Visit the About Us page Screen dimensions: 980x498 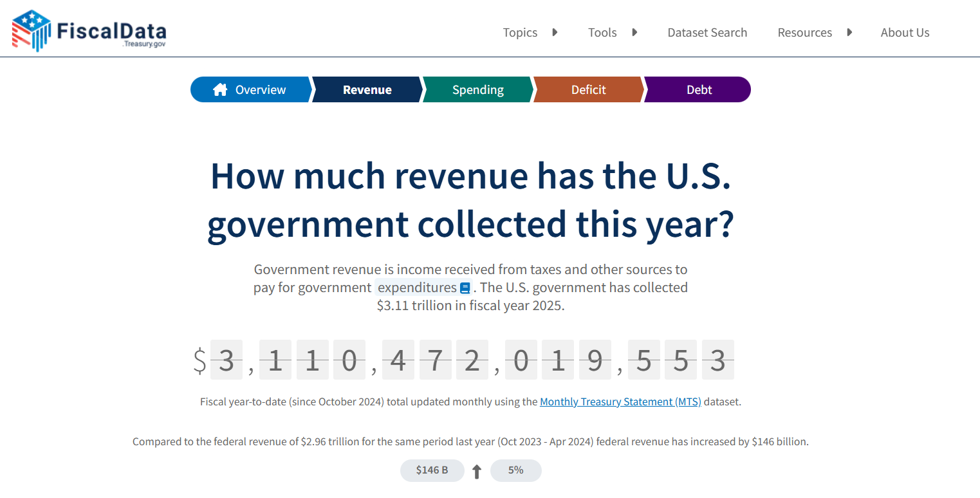[905, 32]
